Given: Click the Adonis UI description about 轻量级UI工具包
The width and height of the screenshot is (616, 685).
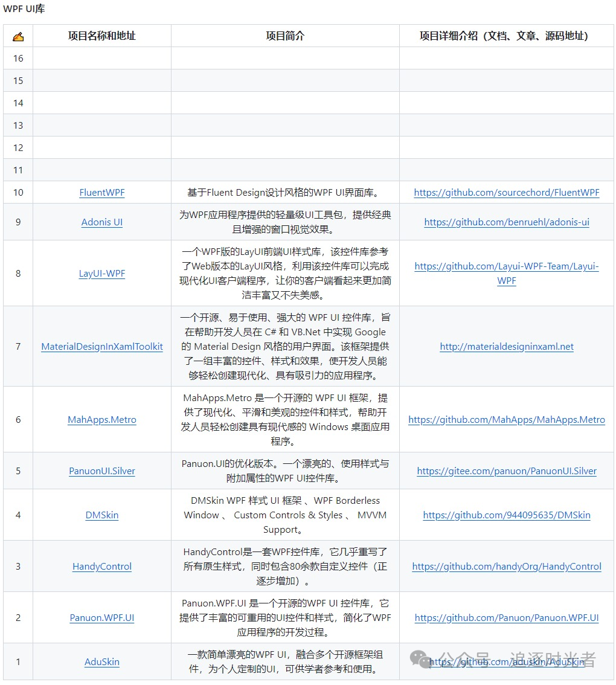Looking at the screenshot, I should tap(285, 222).
